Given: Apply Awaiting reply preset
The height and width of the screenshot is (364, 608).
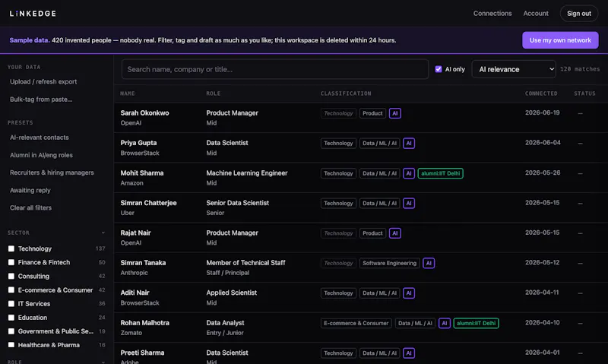Looking at the screenshot, I should coord(30,190).
